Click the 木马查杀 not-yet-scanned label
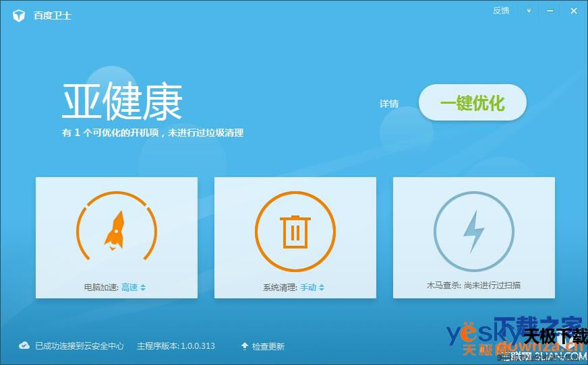588x365 pixels. tap(473, 285)
